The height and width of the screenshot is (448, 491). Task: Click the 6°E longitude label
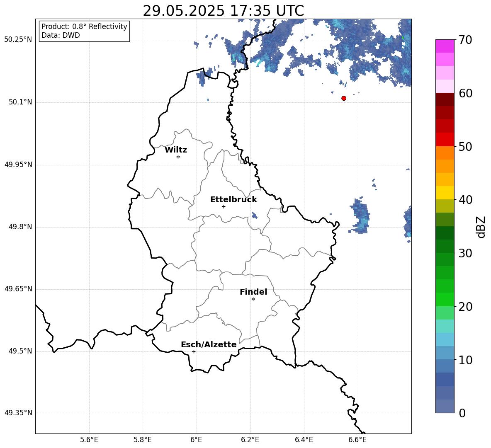(x=196, y=440)
